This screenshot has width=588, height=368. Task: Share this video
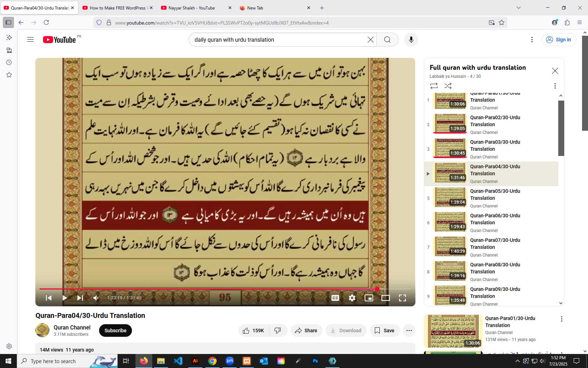306,330
